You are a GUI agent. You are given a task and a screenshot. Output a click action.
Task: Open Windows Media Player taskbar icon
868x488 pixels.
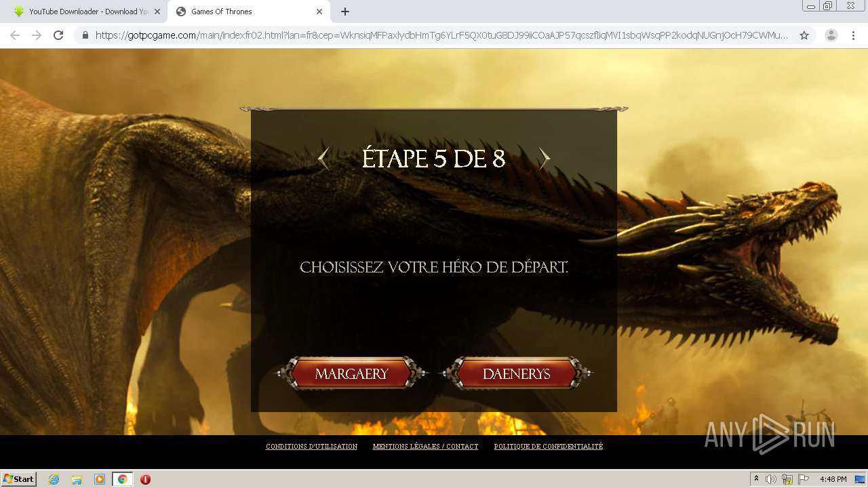[x=100, y=479]
